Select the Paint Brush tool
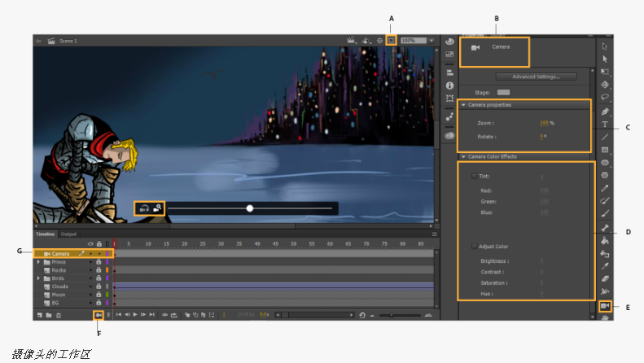 pos(605,201)
